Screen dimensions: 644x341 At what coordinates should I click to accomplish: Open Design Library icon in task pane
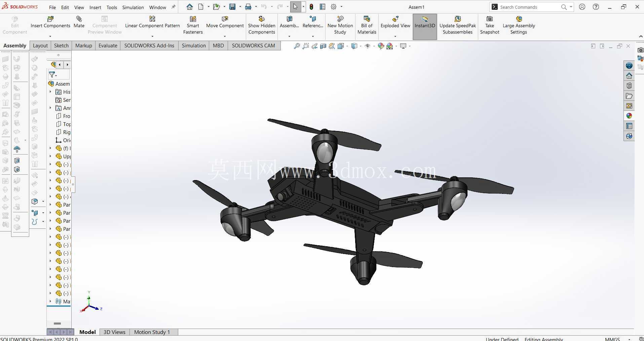pos(629,86)
